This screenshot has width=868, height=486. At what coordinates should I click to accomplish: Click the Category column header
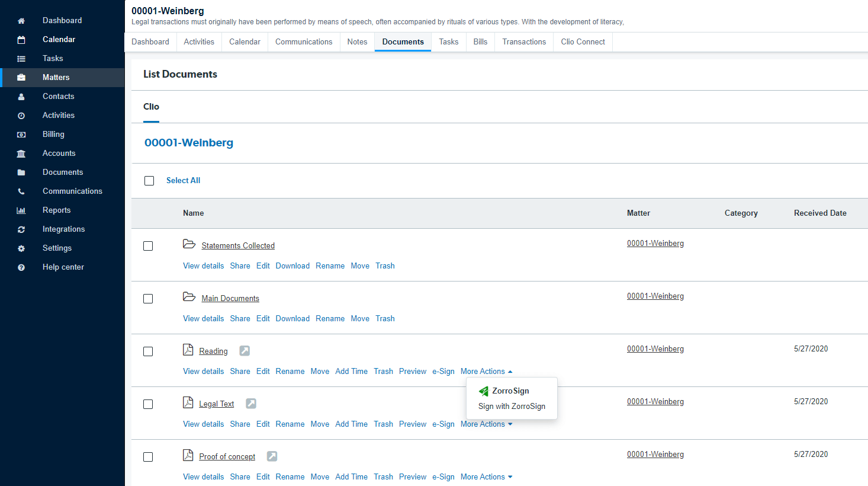[741, 213]
